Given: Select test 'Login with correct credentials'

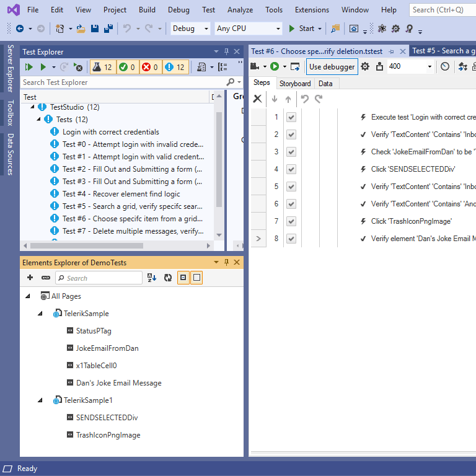Looking at the screenshot, I should pos(111,132).
